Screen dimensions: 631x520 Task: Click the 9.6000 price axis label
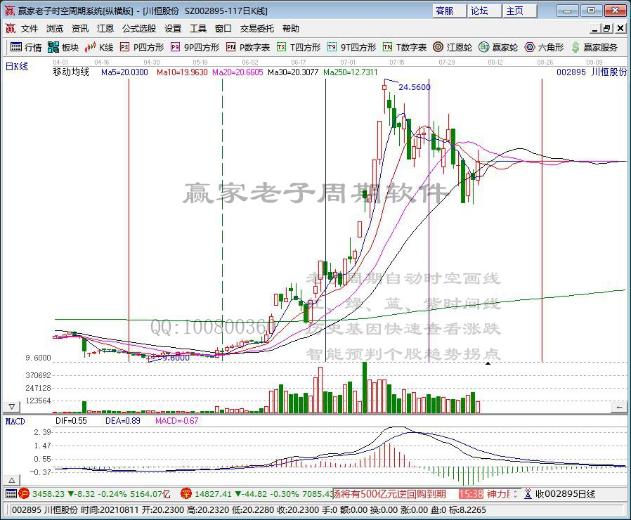[38, 358]
